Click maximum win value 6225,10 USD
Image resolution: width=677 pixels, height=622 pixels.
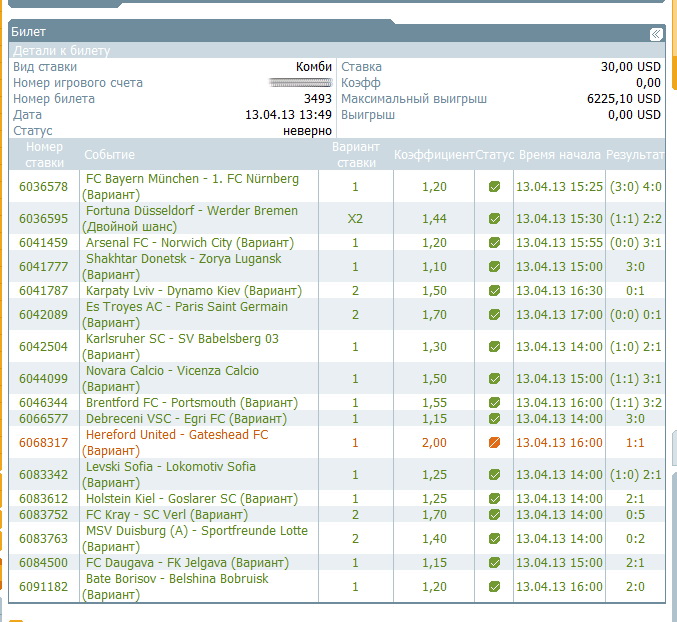tap(624, 98)
